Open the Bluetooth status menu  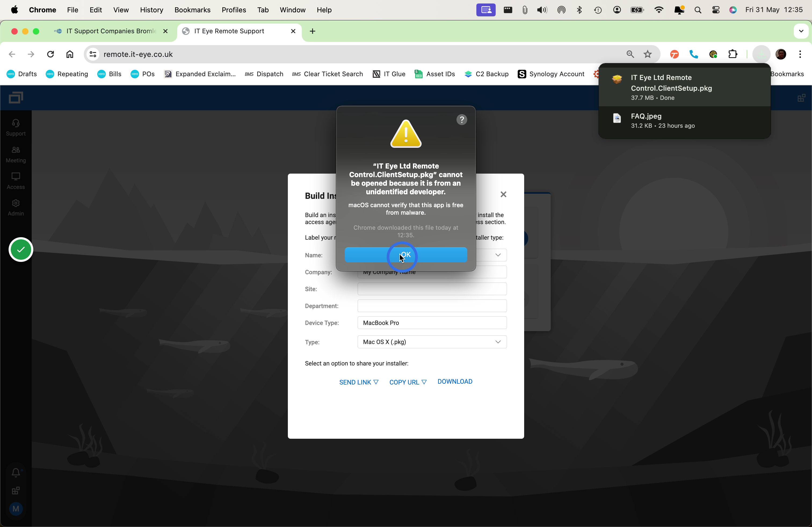(x=579, y=10)
